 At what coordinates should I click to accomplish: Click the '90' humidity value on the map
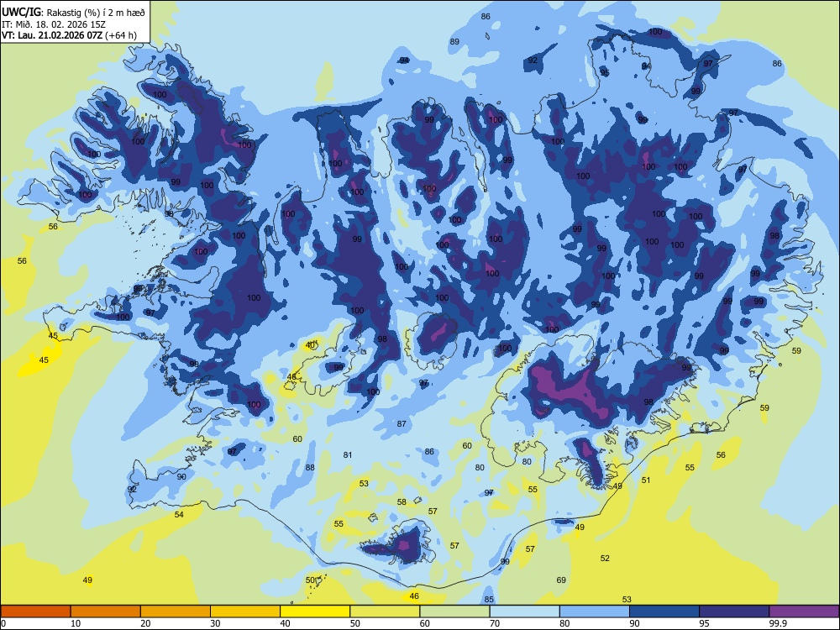coord(181,477)
